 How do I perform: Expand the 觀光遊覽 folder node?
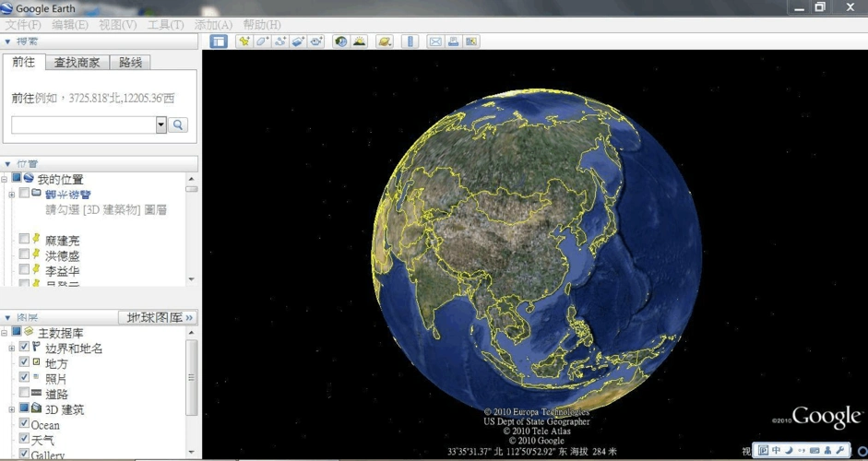pyautogui.click(x=12, y=195)
